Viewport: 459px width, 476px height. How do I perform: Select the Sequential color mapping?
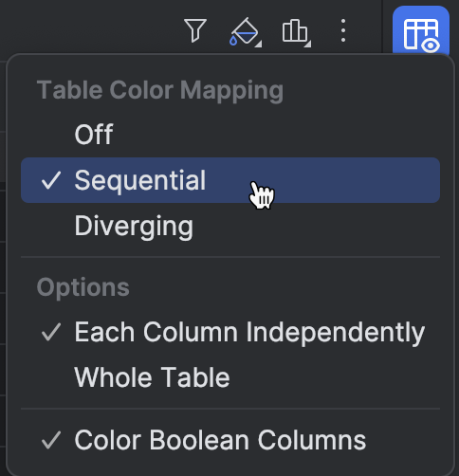230,180
